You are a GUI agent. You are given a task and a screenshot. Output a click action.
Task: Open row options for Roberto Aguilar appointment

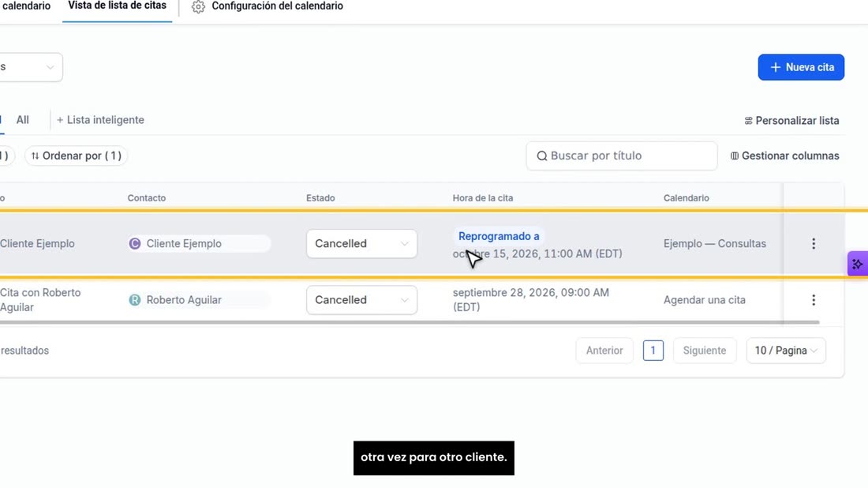tap(814, 299)
